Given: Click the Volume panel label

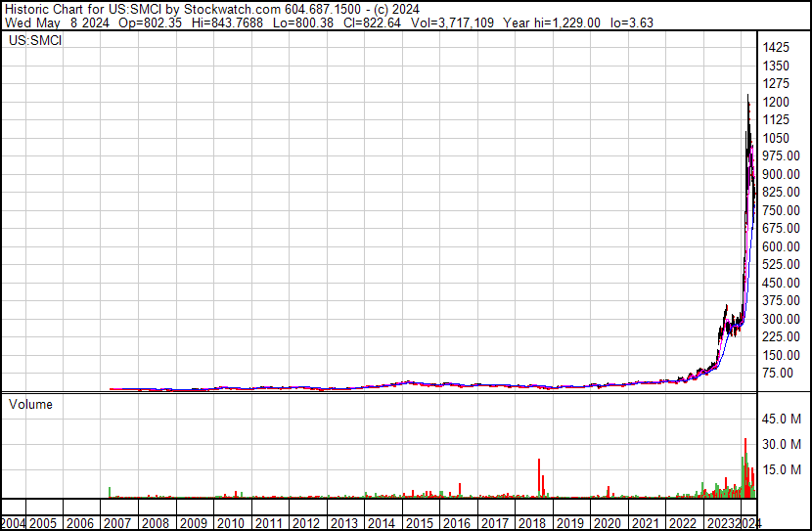Looking at the screenshot, I should 30,404.
